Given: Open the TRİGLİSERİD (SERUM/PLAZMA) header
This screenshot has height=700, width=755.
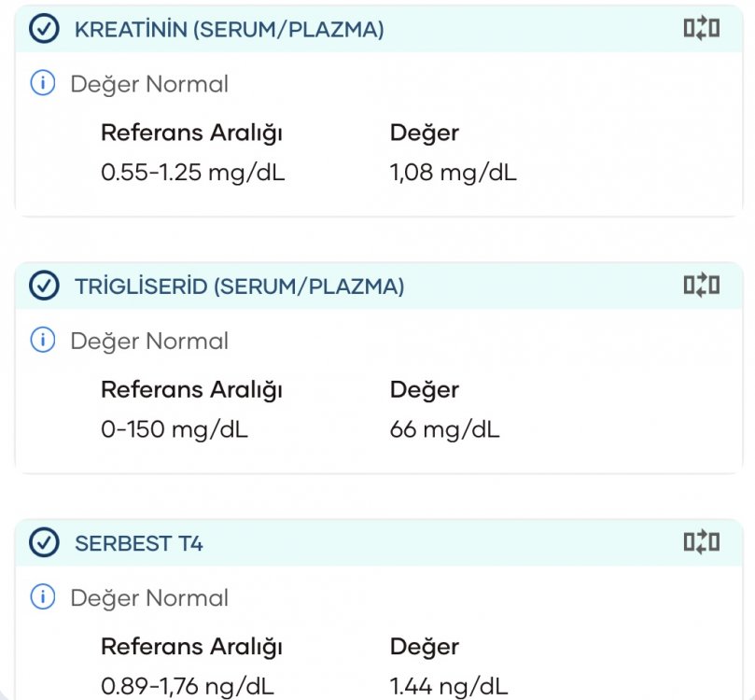Looking at the screenshot, I should click(239, 287).
